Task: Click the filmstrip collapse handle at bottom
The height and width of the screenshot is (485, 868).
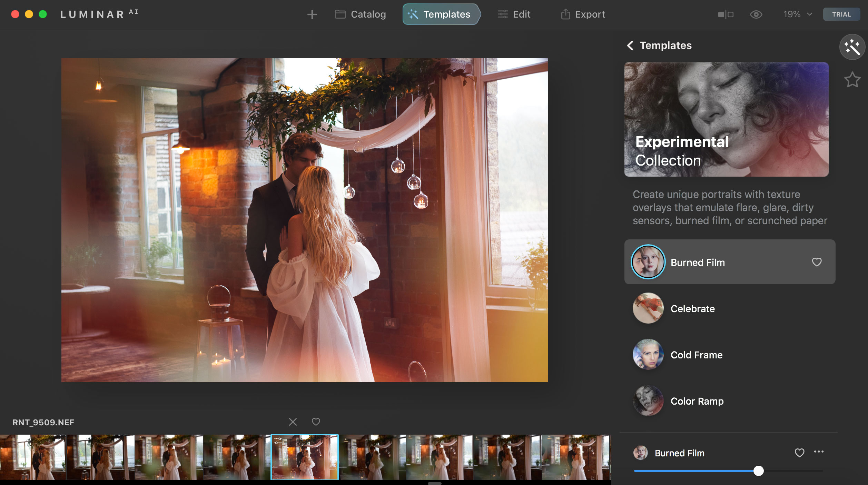Action: coord(434,483)
